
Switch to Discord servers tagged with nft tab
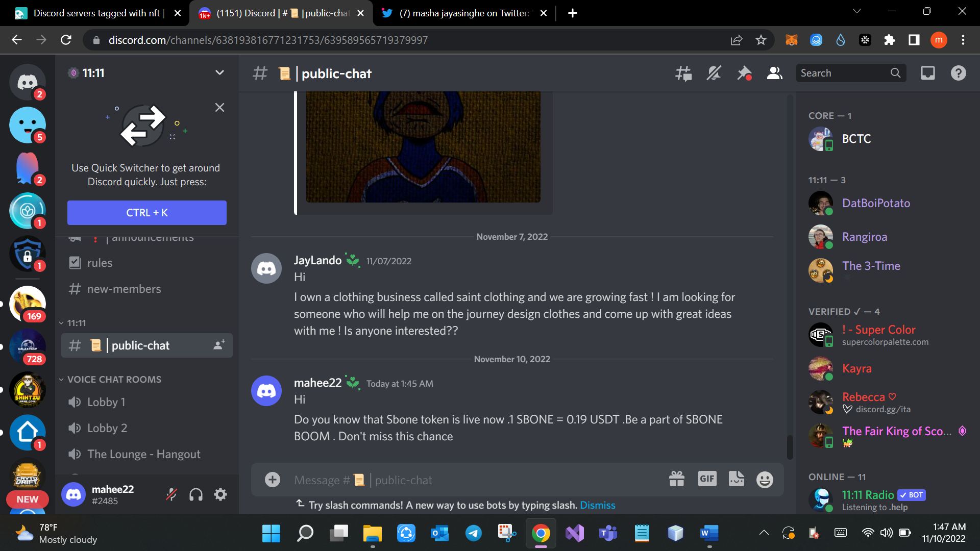[97, 13]
